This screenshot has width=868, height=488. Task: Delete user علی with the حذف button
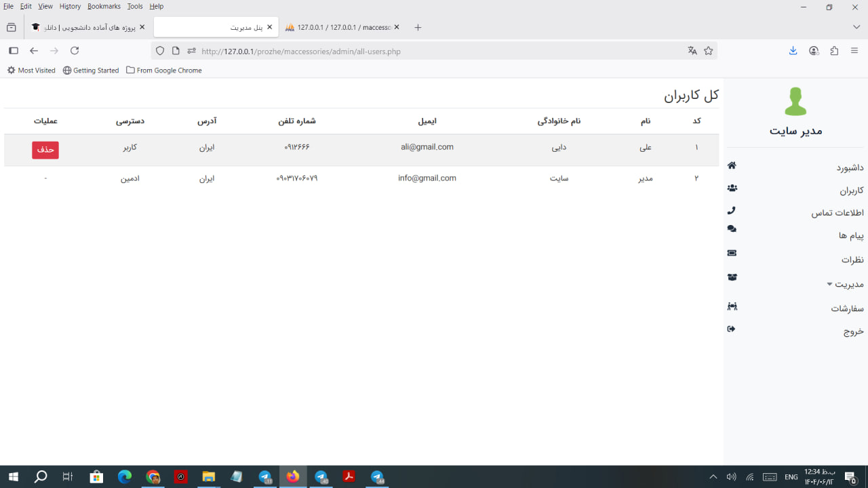click(x=45, y=150)
